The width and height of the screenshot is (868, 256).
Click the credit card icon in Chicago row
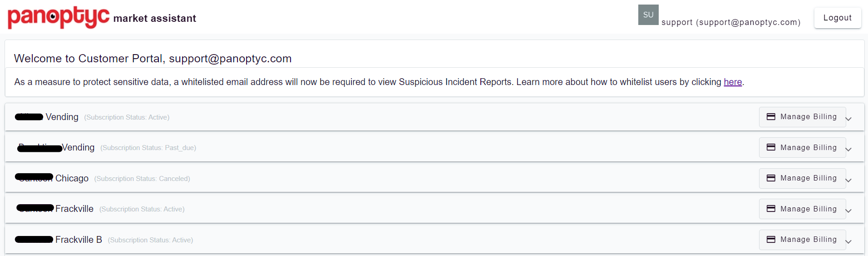point(771,178)
